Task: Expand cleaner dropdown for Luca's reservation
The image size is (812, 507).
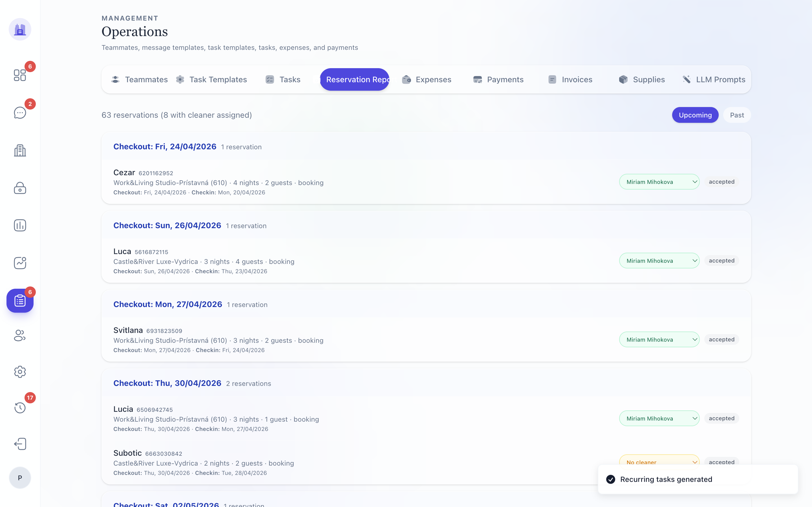Action: [659, 261]
